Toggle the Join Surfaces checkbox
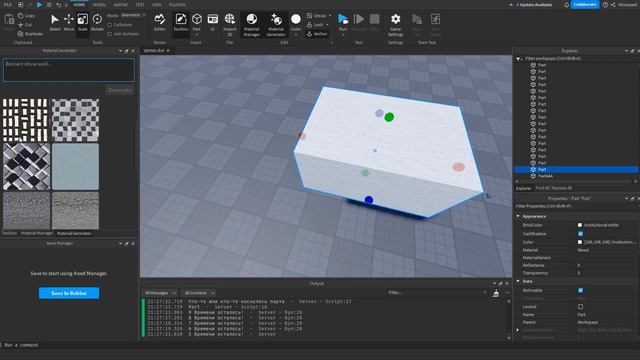640x360 pixels. tap(109, 34)
